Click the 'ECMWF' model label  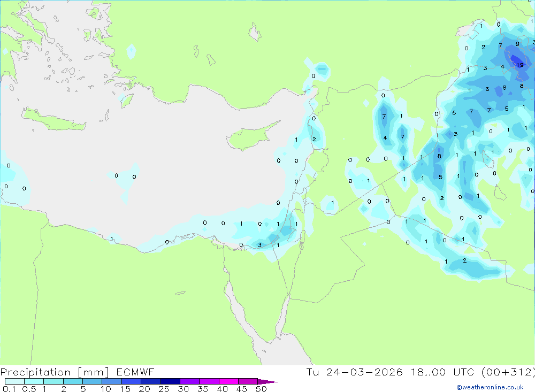(x=135, y=372)
